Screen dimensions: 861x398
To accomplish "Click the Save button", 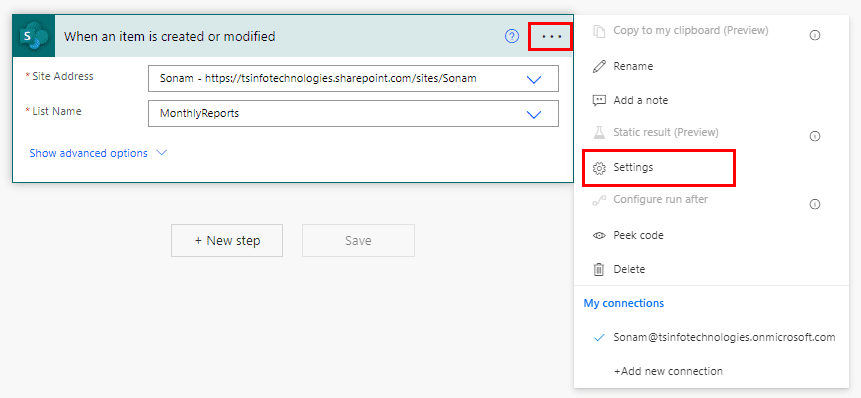I will [358, 240].
